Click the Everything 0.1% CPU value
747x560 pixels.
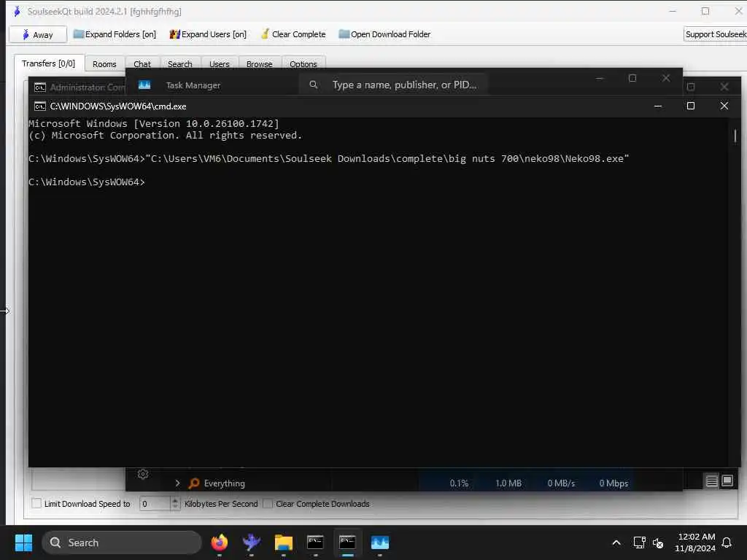(459, 483)
